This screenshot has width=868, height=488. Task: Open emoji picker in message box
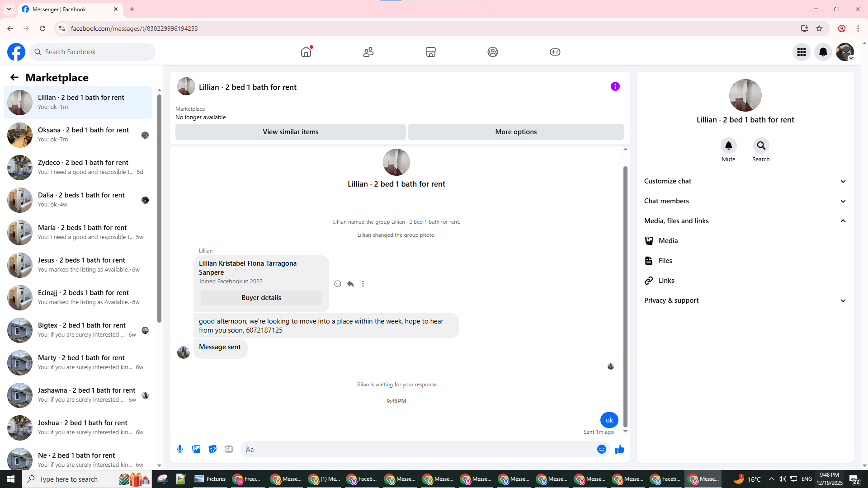click(x=601, y=449)
